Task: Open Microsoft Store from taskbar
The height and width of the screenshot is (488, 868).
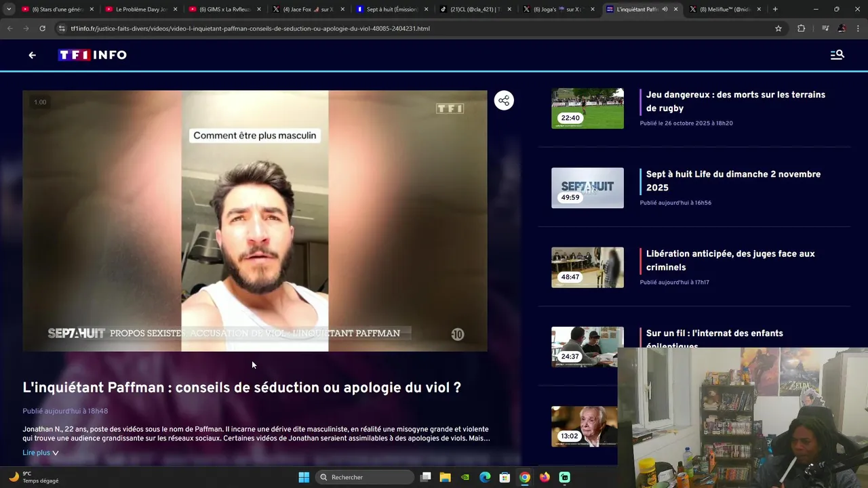Action: coord(505,477)
